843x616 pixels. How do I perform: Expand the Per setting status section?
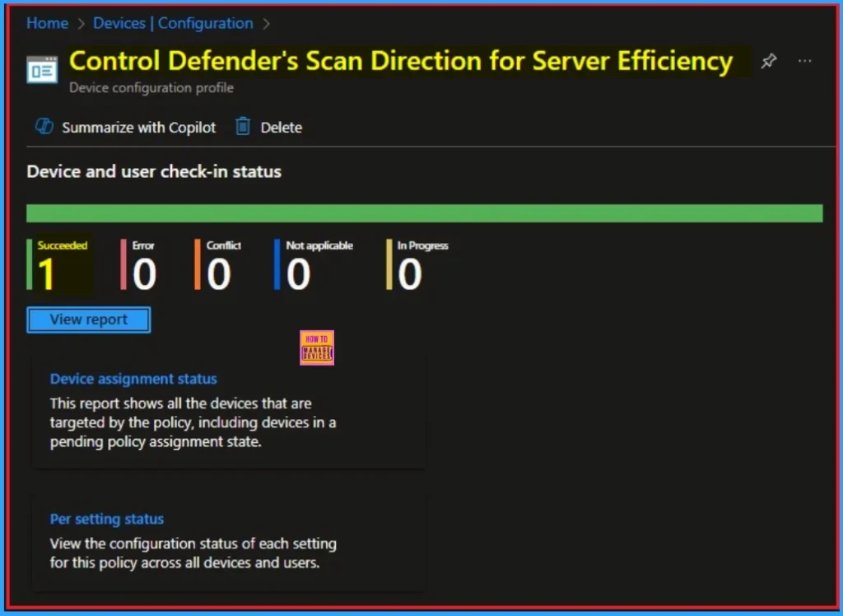point(106,519)
